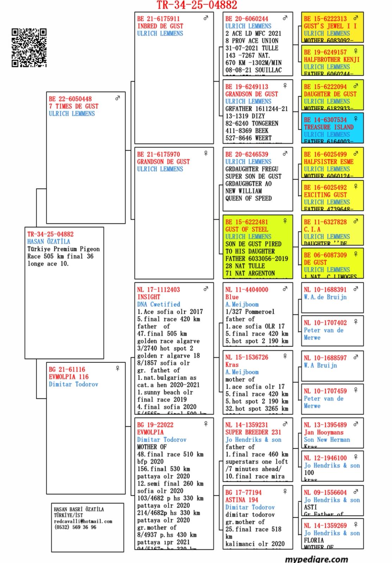Viewport: 392px width, 563px height.
Task: Select ring number BG 19-22022
Action: (x=155, y=425)
